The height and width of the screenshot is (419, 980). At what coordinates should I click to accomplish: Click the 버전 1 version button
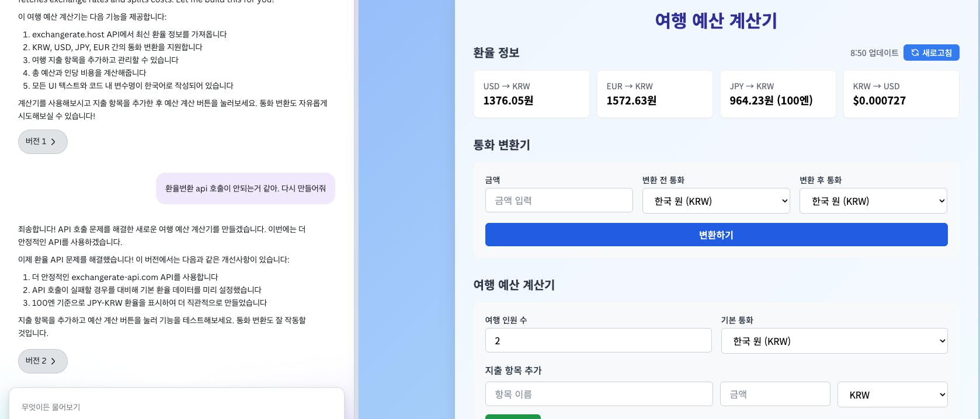click(x=43, y=142)
